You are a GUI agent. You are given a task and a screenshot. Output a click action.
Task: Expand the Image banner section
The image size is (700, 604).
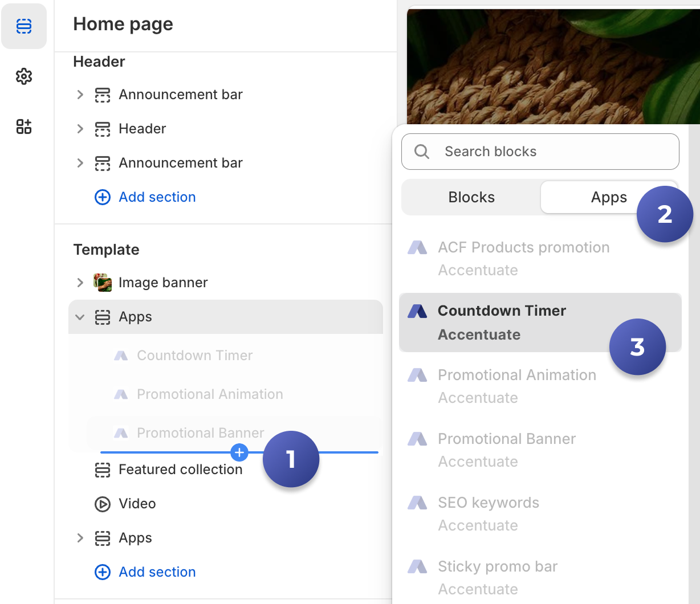tap(80, 283)
